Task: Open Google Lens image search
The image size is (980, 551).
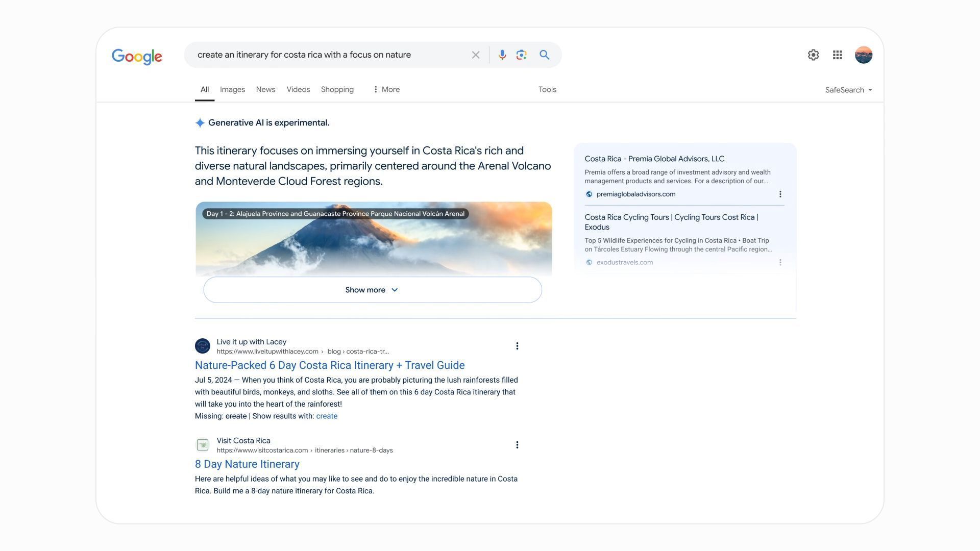Action: [x=521, y=55]
